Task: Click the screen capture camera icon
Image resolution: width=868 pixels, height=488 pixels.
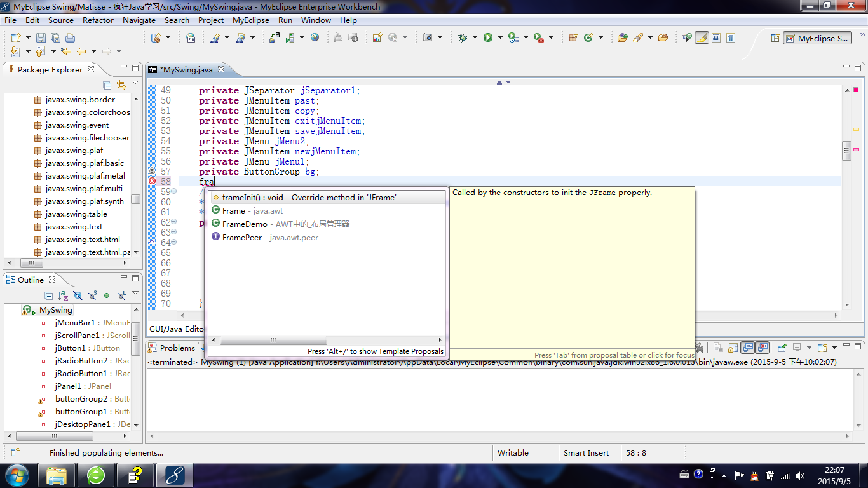Action: click(428, 37)
